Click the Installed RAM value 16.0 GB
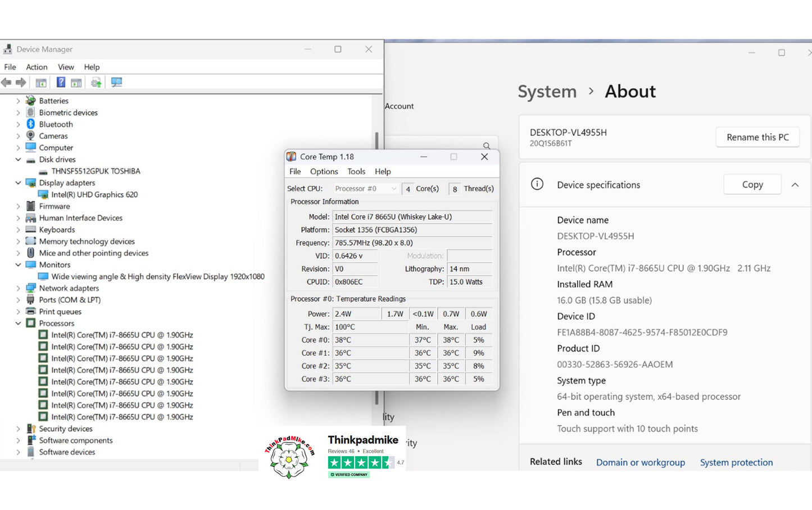 605,300
